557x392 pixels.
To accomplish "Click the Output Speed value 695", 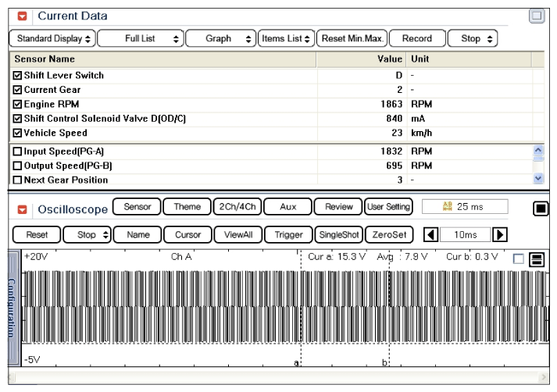I will tap(395, 166).
